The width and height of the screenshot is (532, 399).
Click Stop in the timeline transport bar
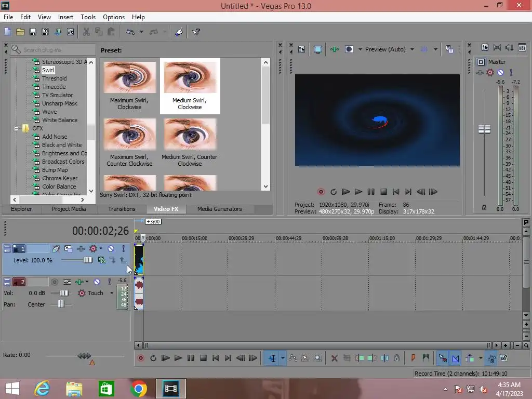click(x=203, y=358)
